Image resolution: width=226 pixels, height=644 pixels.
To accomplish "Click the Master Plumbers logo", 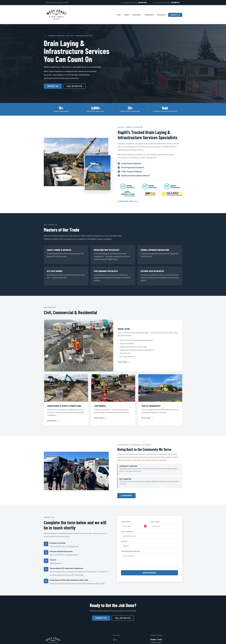I will [128, 186].
